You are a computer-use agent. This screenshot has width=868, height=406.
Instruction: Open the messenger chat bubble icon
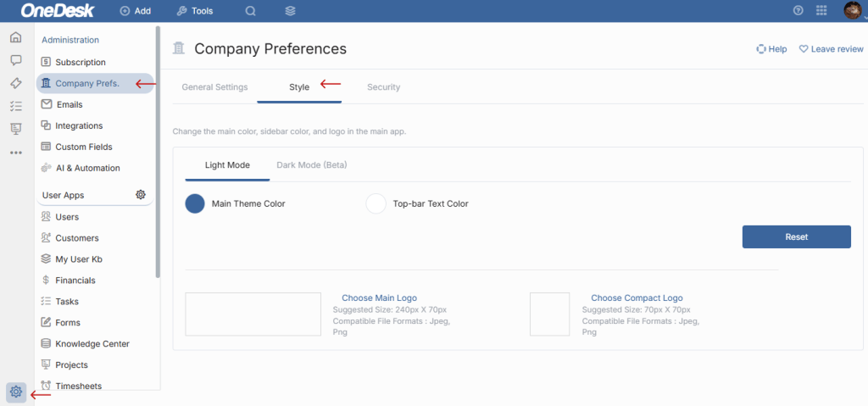point(15,60)
